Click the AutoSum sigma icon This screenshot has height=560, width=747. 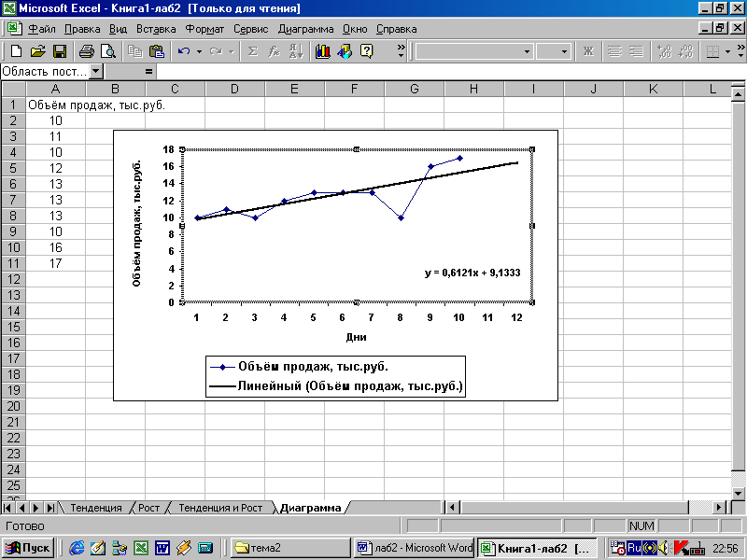coord(253,51)
